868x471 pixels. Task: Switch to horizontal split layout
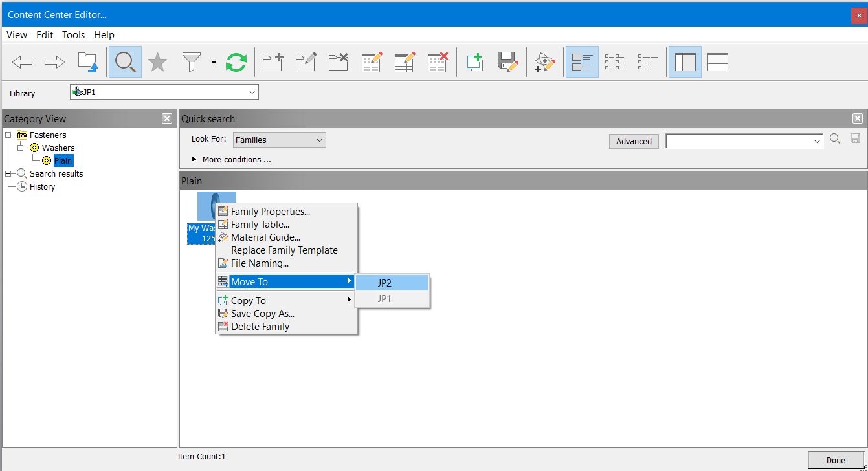click(x=717, y=61)
